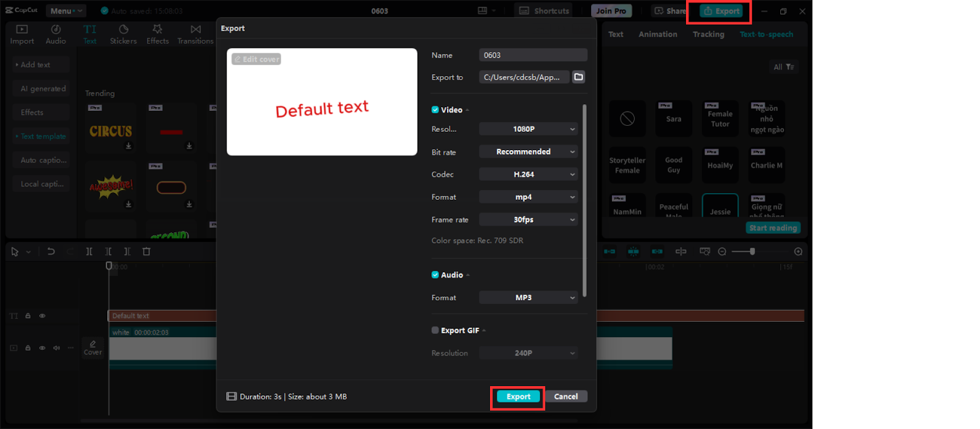Image resolution: width=980 pixels, height=429 pixels.
Task: Click the folder icon beside Export to
Action: pos(579,77)
